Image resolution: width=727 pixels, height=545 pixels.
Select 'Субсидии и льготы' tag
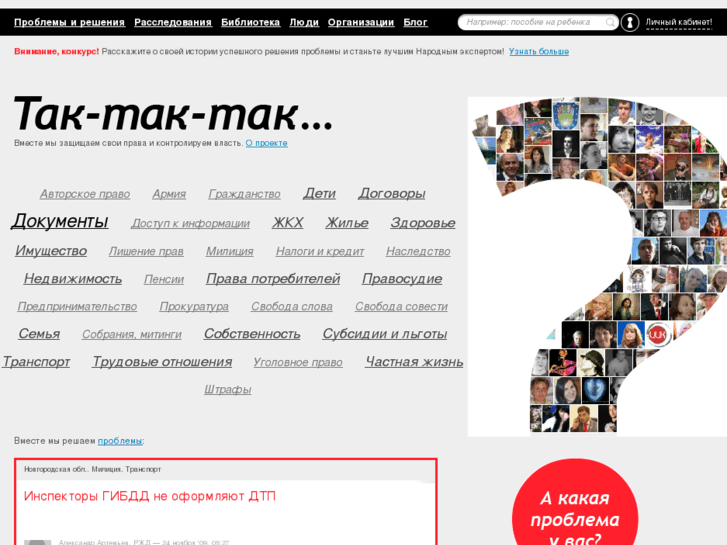(385, 334)
